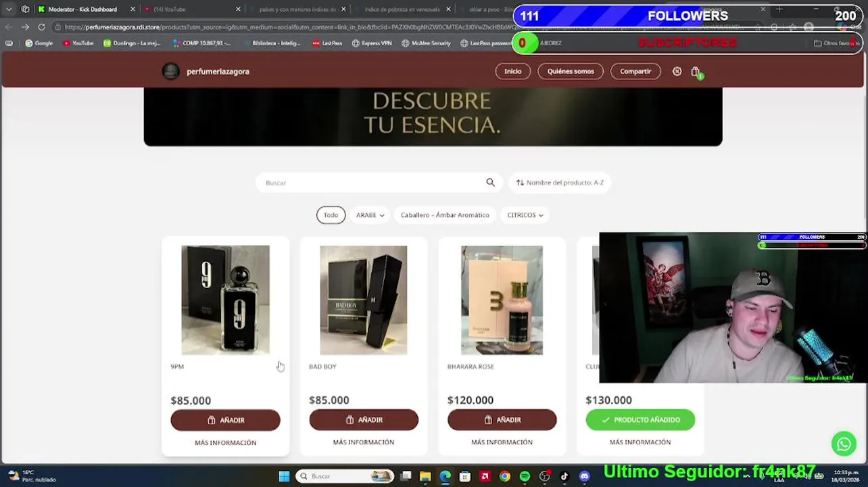Open Otros favoritos bookmarks folder
This screenshot has width=868, height=487.
836,43
